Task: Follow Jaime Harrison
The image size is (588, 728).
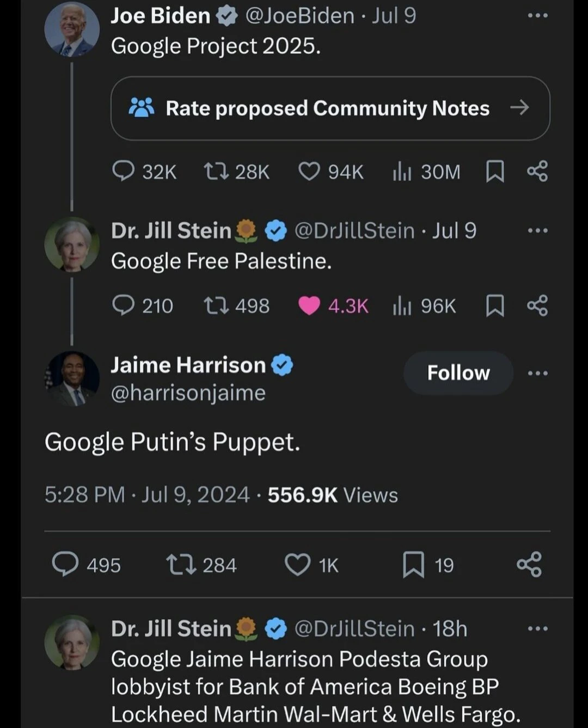Action: 458,373
